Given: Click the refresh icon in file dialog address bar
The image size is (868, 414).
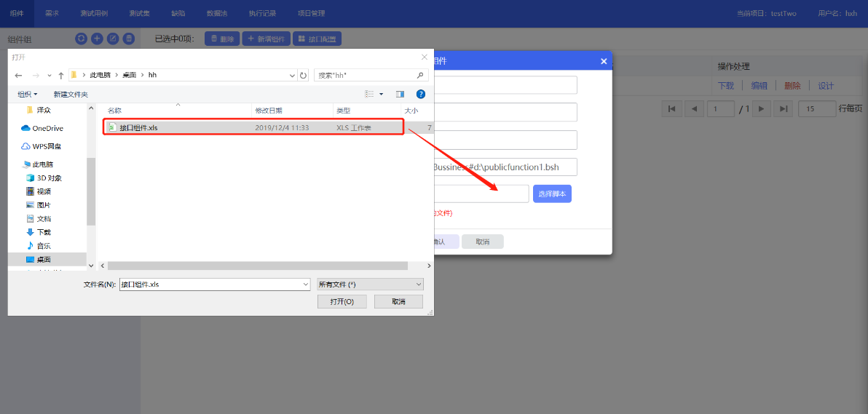Looking at the screenshot, I should pyautogui.click(x=303, y=75).
